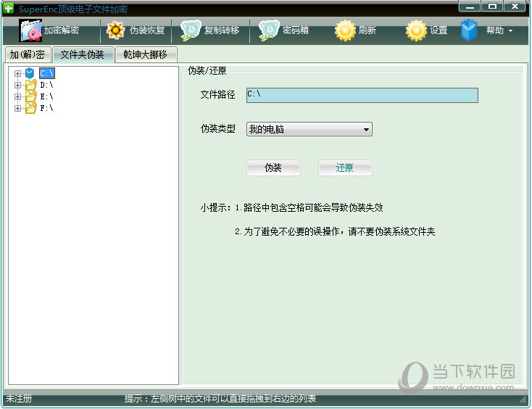
Task: Minimize the SuperEnc window
Action: point(470,7)
